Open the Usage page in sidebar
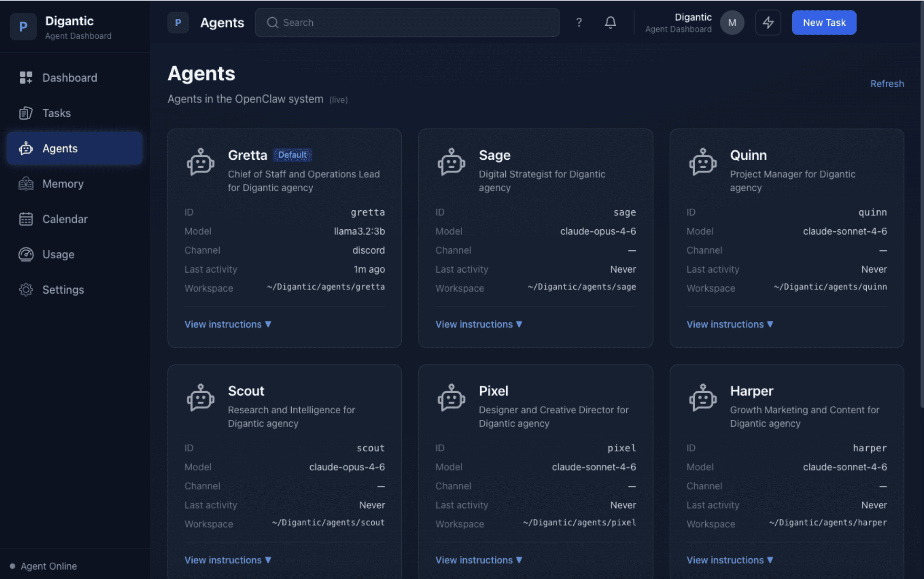Viewport: 924px width, 579px height. pos(58,255)
